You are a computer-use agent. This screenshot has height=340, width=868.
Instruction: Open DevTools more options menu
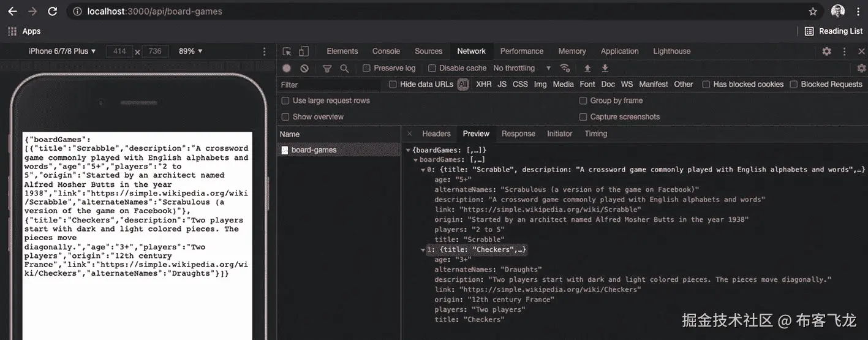[845, 51]
